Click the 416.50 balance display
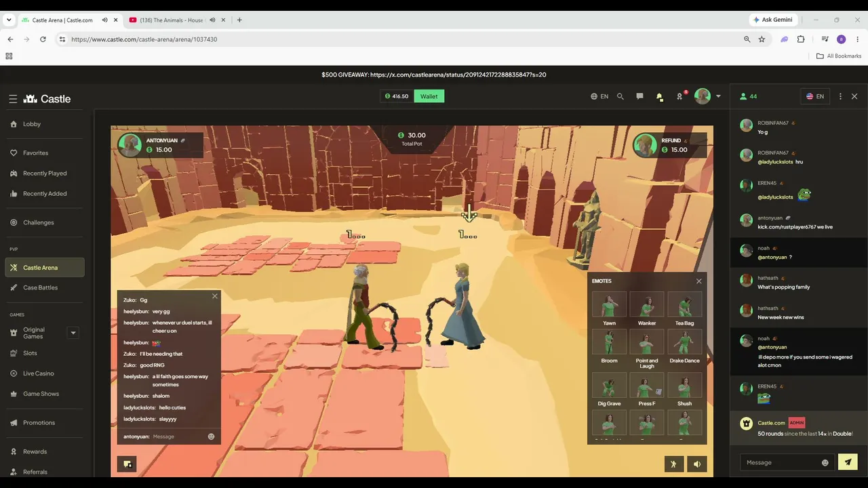 [397, 96]
